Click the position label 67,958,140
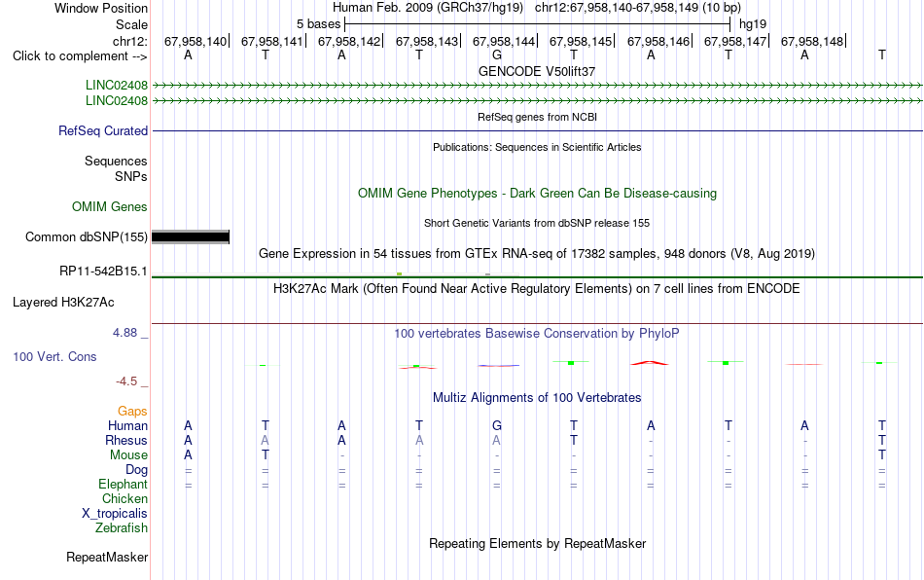Screen dimensions: 924x580 pos(195,41)
